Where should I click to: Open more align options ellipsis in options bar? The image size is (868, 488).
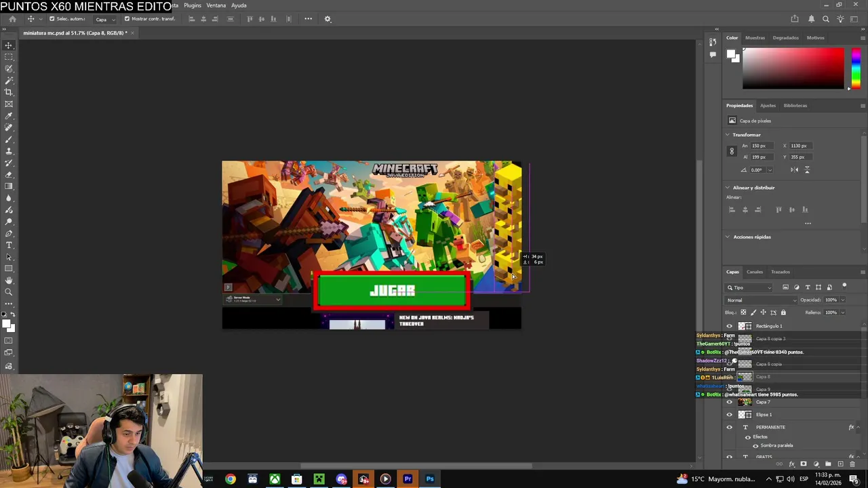pyautogui.click(x=308, y=19)
